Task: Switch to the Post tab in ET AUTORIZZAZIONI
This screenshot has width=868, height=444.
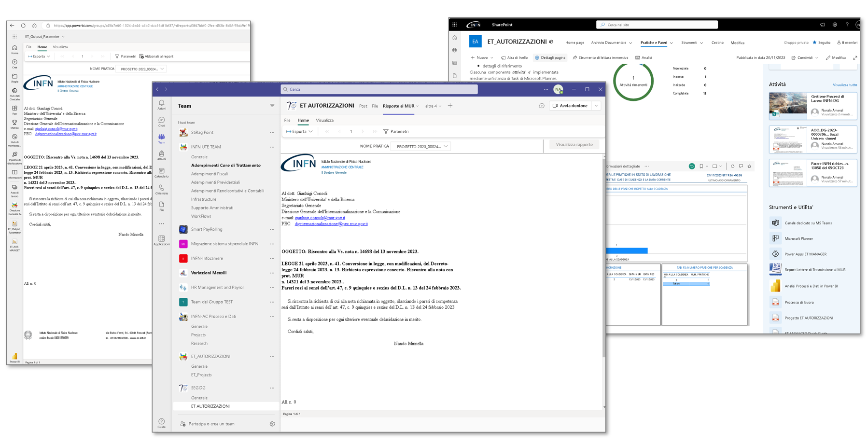Action: [363, 106]
